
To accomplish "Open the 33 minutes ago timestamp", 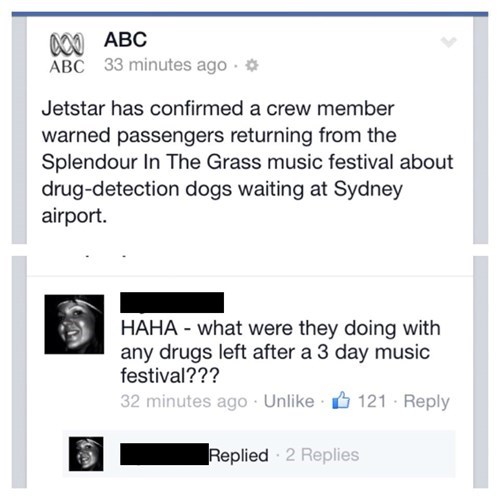I will tap(165, 65).
